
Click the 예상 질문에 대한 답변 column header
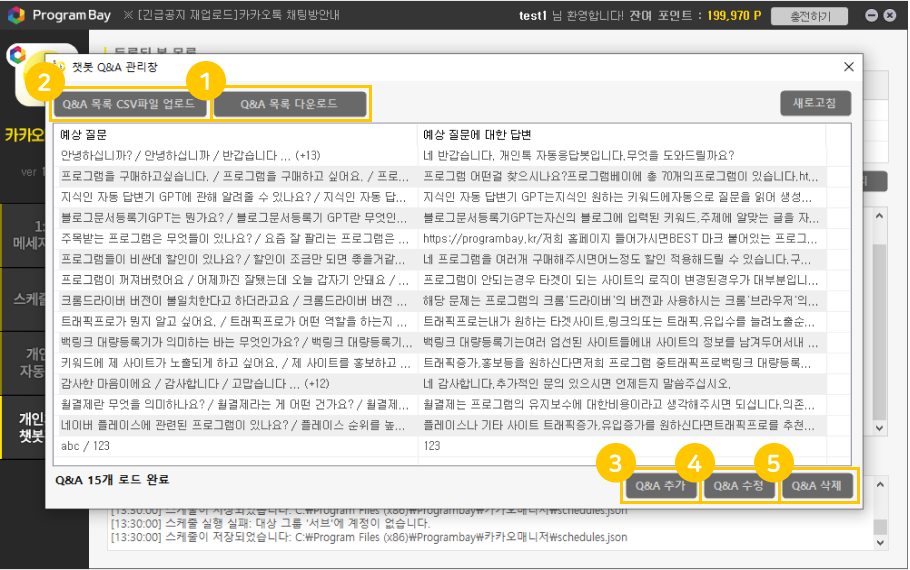click(x=620, y=134)
